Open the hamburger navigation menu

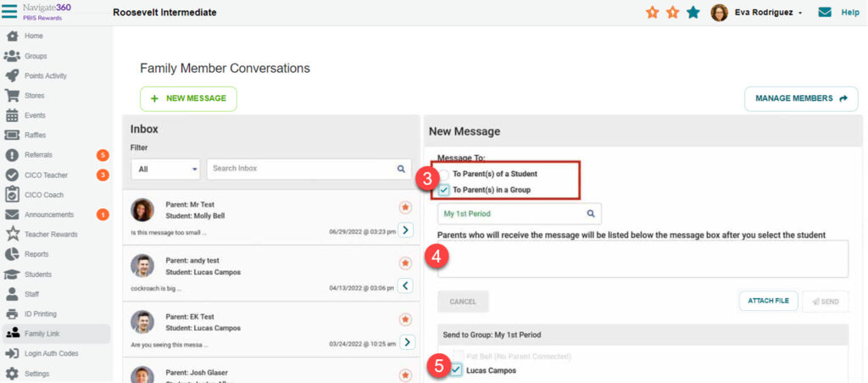[9, 12]
